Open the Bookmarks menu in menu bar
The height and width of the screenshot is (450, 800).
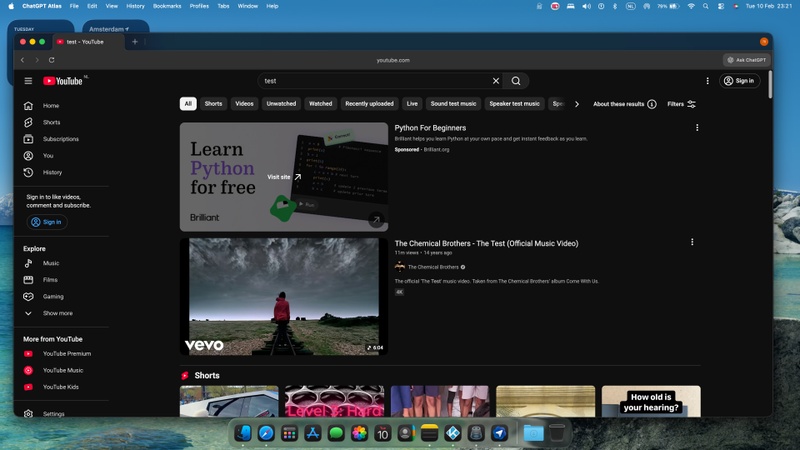167,6
